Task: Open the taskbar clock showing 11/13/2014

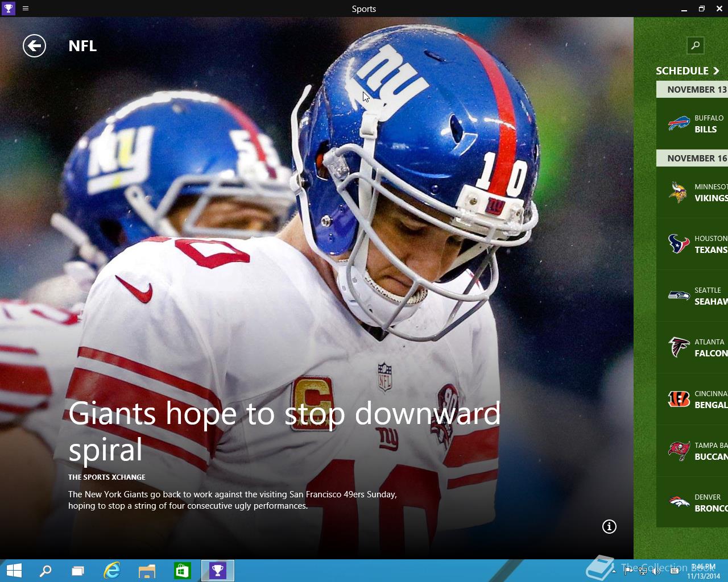Action: point(704,571)
